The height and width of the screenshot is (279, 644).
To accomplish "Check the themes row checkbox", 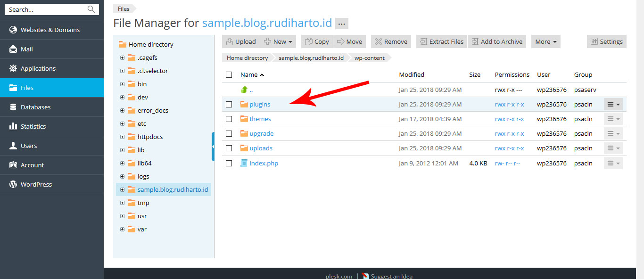I will pos(229,119).
